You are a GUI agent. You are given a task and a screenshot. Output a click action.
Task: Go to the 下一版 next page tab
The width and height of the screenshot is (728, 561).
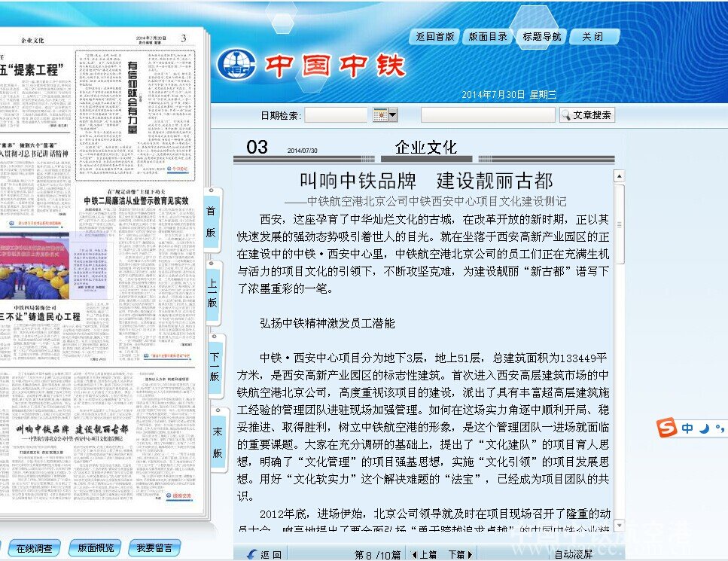[215, 366]
